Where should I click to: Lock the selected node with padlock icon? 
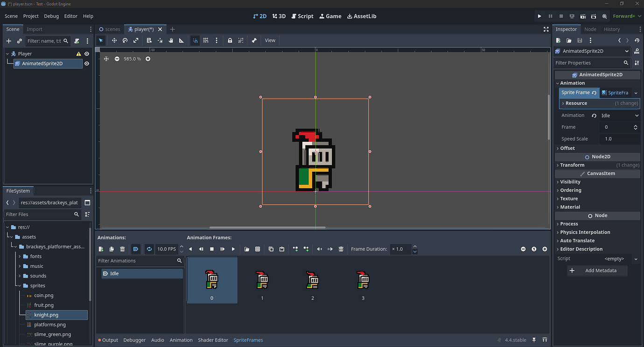coord(230,41)
